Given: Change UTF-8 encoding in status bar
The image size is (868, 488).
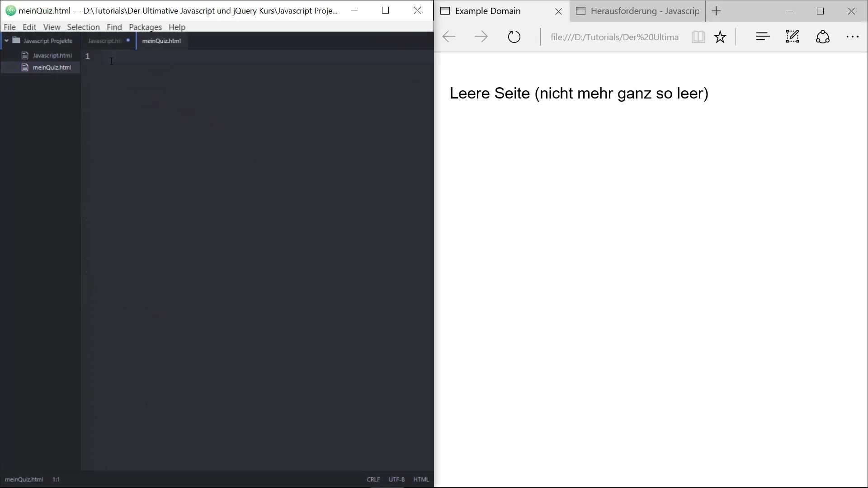Looking at the screenshot, I should (396, 479).
